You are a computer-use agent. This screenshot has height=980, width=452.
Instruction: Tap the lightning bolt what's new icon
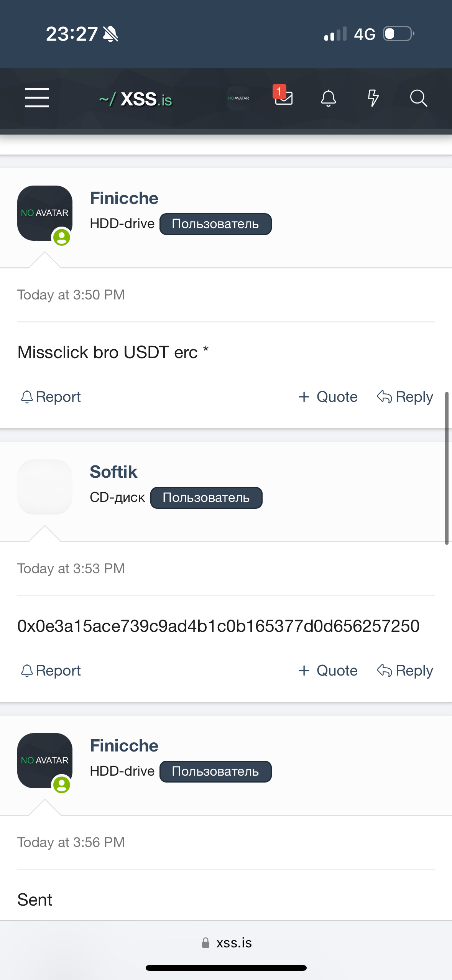tap(373, 98)
